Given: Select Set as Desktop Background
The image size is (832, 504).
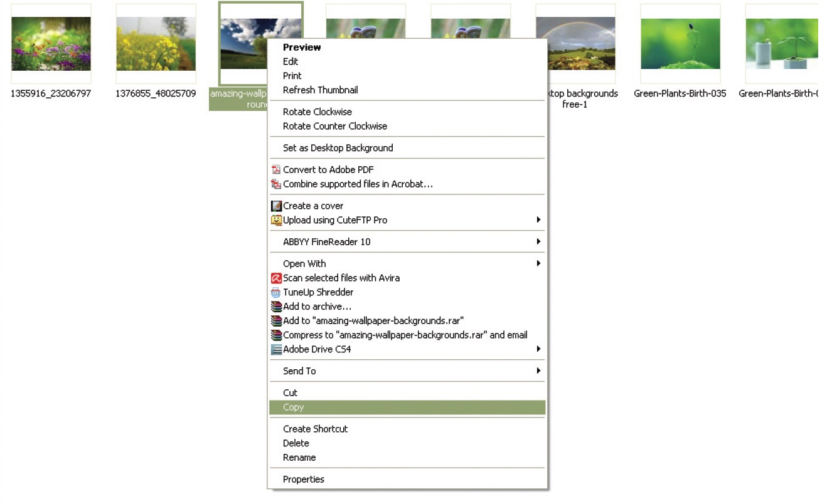Looking at the screenshot, I should [x=338, y=148].
